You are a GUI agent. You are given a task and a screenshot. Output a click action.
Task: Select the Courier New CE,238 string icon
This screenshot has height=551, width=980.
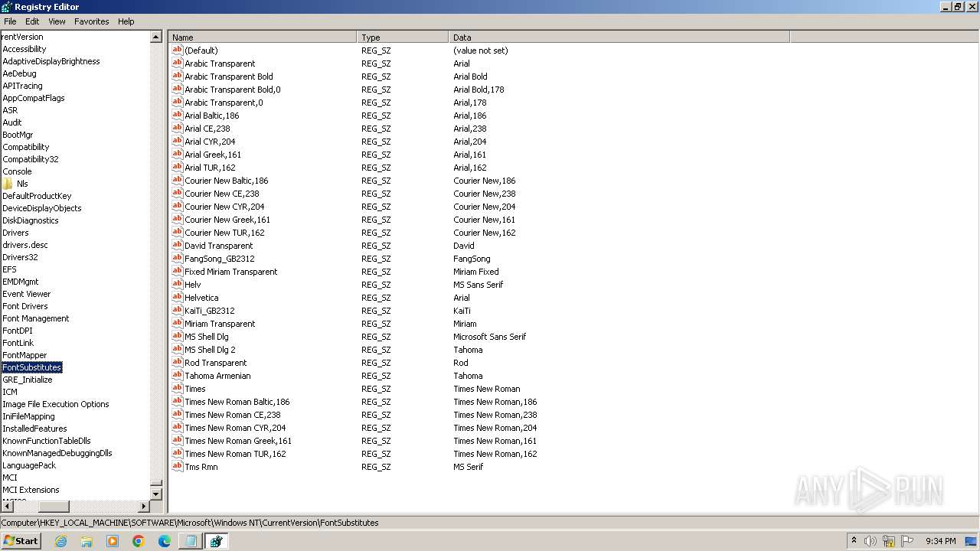tap(177, 194)
